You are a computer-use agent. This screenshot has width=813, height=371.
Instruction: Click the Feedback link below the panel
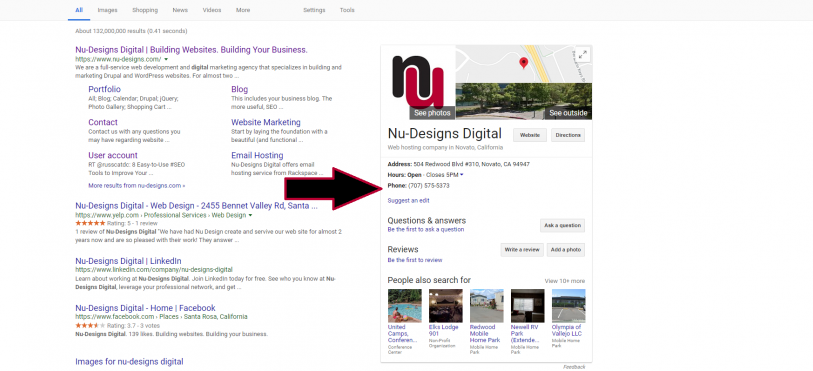(574, 367)
